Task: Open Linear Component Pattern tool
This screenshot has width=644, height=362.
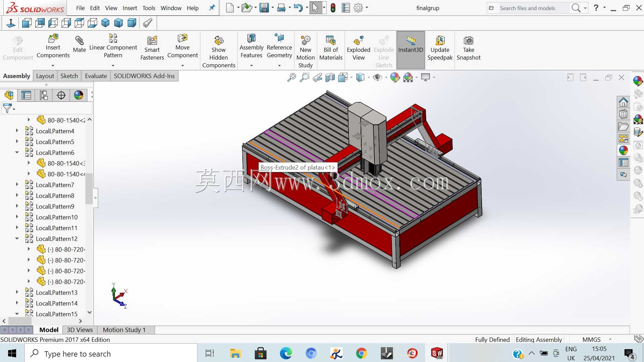Action: [113, 46]
